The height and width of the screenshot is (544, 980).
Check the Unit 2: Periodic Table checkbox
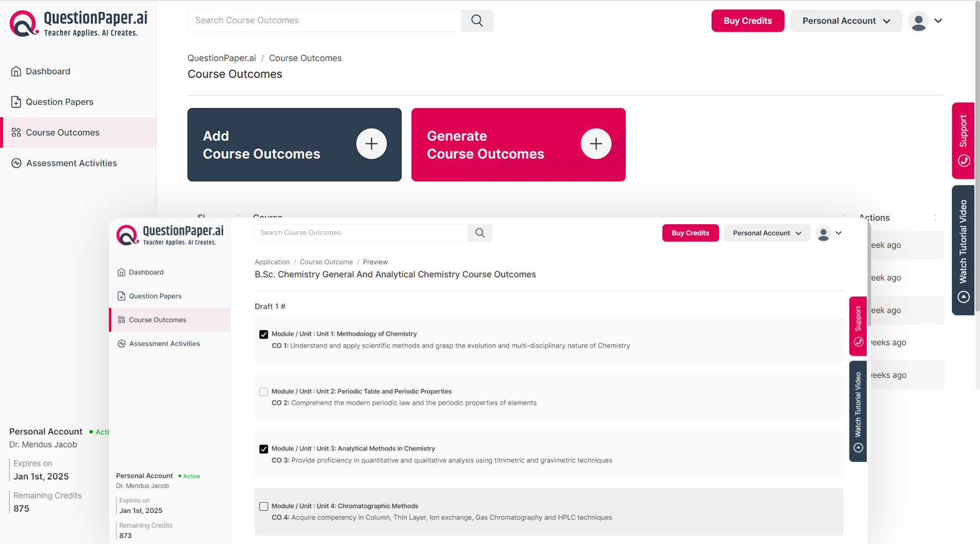pyautogui.click(x=264, y=392)
